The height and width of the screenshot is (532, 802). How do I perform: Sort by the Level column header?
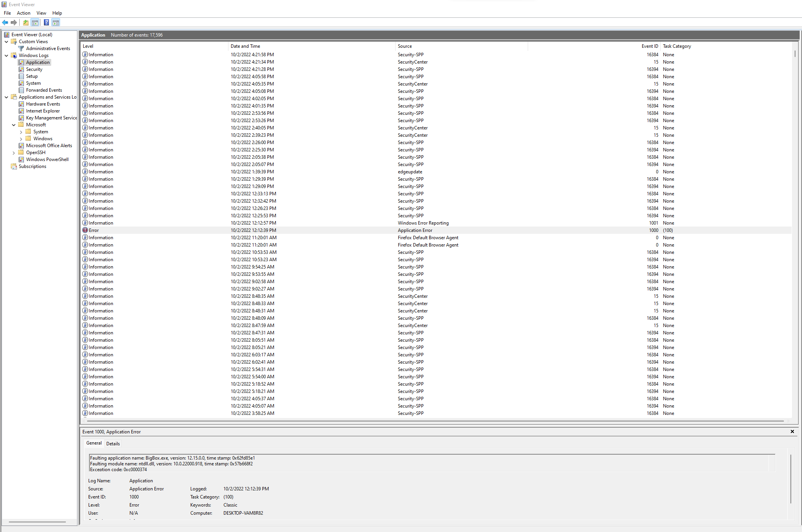[154, 46]
